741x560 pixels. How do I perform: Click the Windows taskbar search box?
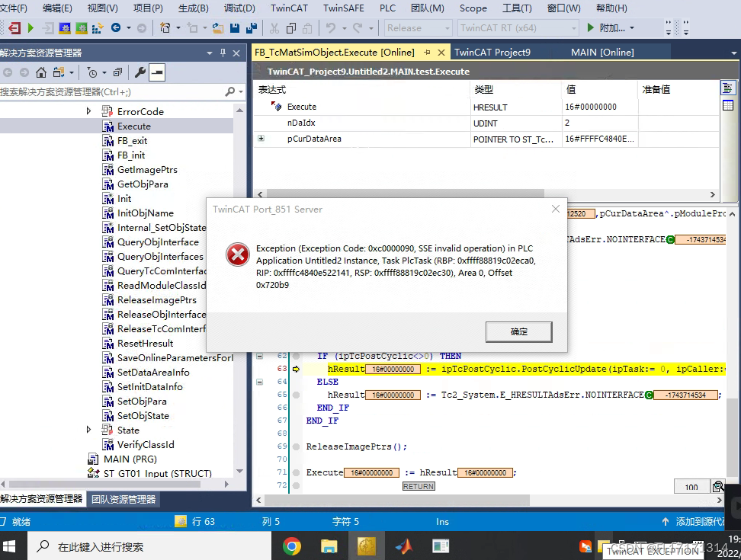pos(149,547)
